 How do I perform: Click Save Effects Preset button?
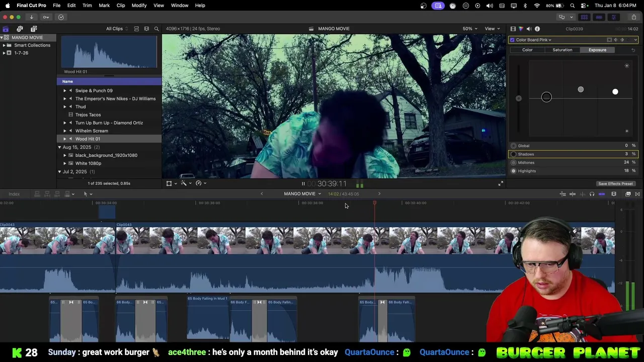(615, 184)
